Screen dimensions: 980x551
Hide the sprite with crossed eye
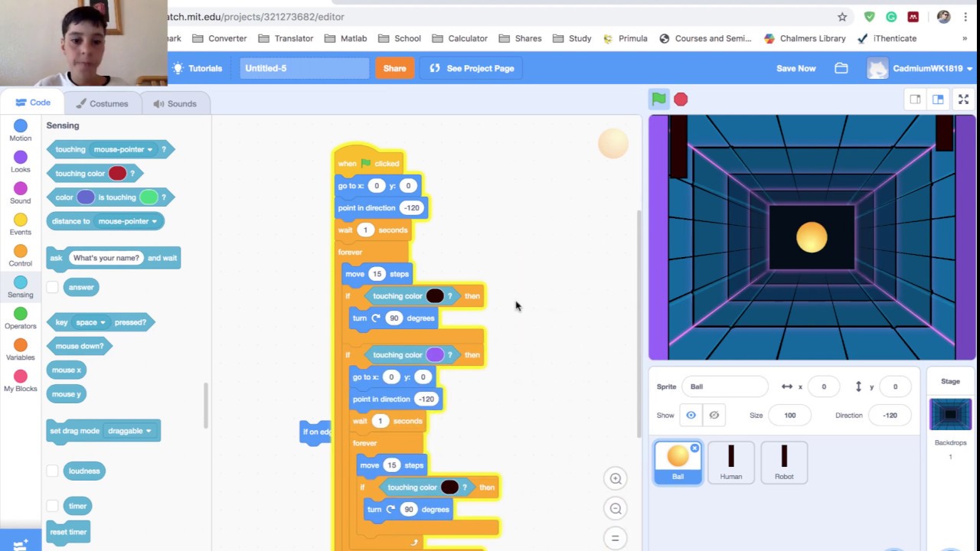[714, 415]
